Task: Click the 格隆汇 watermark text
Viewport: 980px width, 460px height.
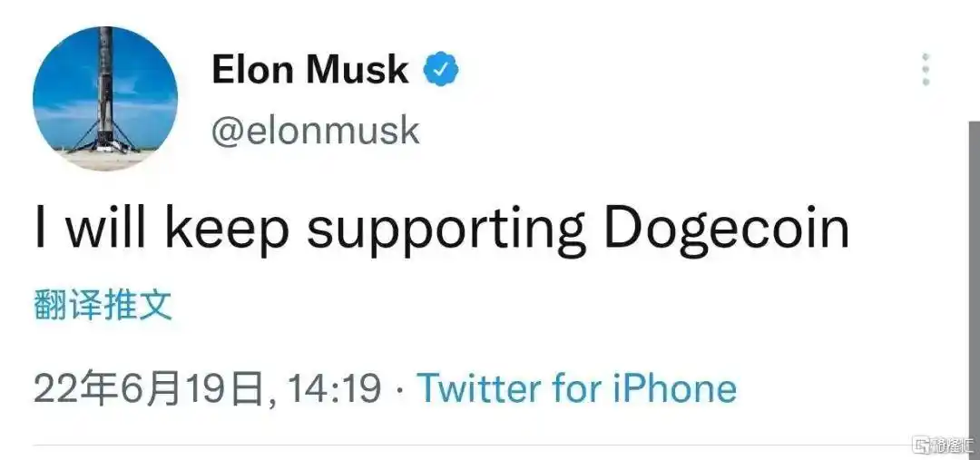Action: point(953,445)
